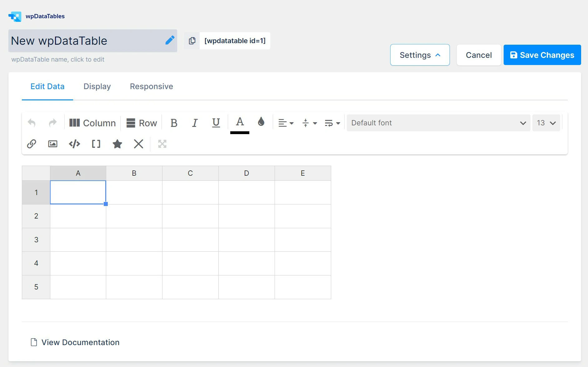The height and width of the screenshot is (367, 588).
Task: Select column B header
Action: (x=134, y=173)
